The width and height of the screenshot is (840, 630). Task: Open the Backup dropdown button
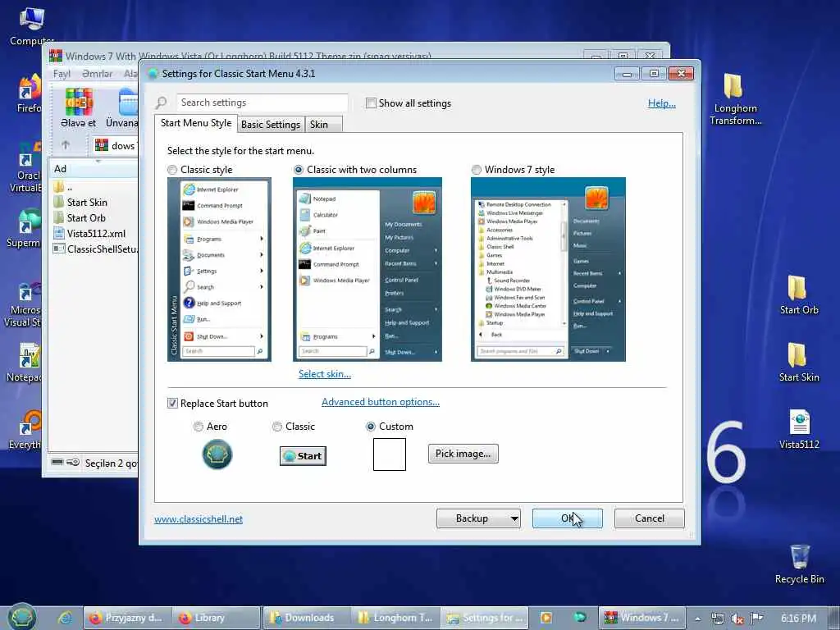(478, 518)
